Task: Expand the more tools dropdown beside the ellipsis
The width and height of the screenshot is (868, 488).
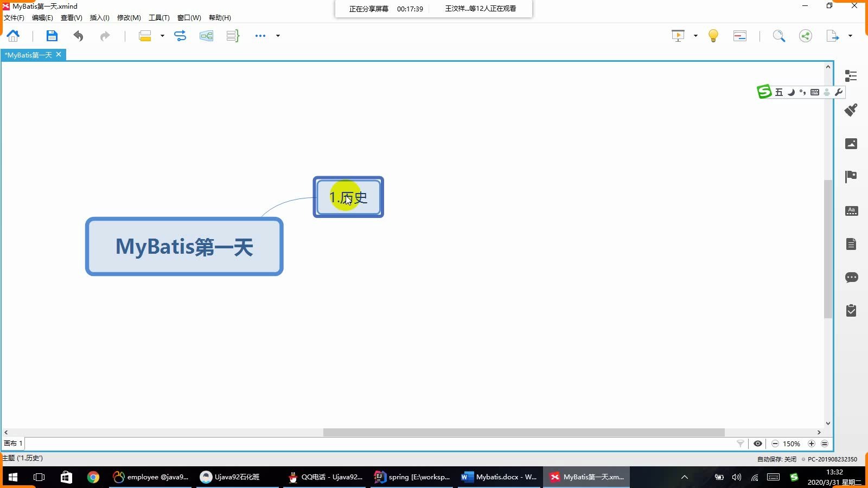Action: [278, 36]
